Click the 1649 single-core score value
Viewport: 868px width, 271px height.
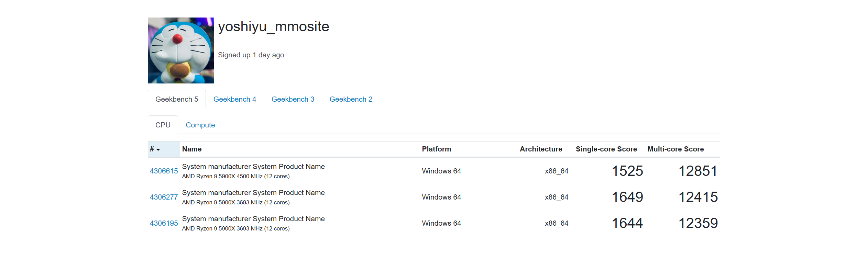tap(627, 197)
